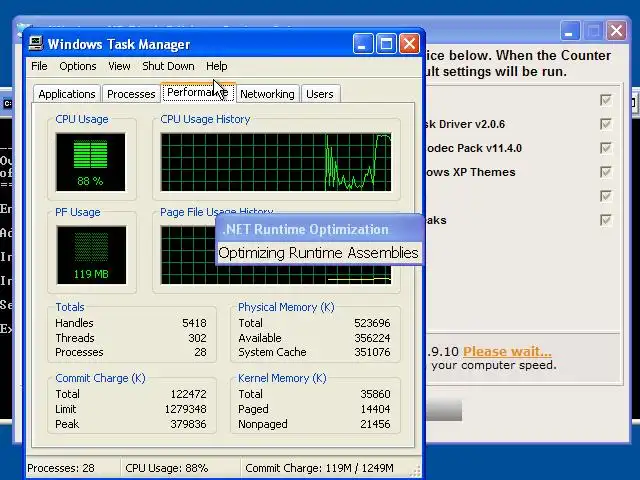Switch to the Users tab
640x480 pixels.
tap(320, 94)
